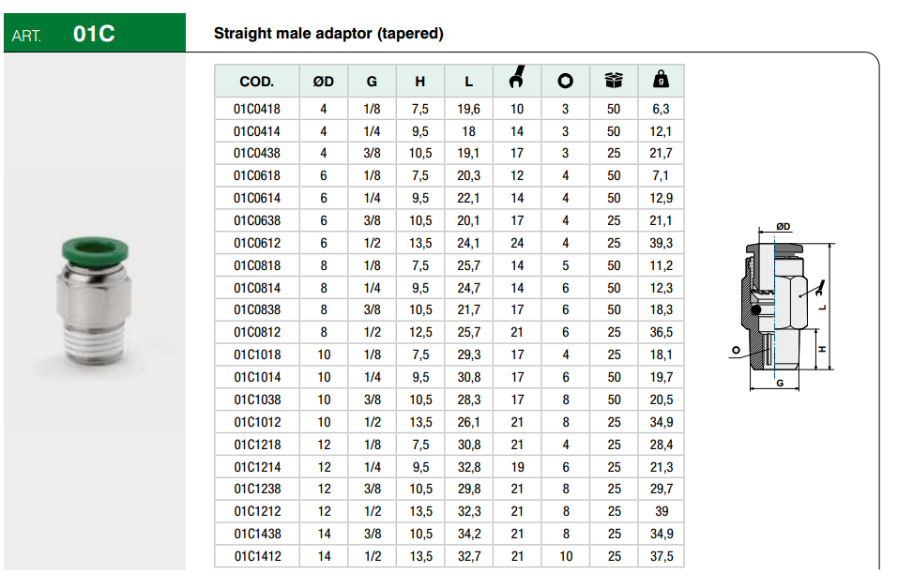
Task: Click the green ART. 01C label
Action: (93, 34)
